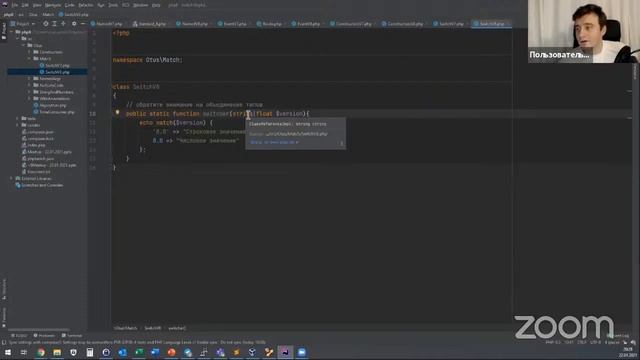The width and height of the screenshot is (640, 360).
Task: Open the Edit menu
Action: pyautogui.click(x=25, y=5)
